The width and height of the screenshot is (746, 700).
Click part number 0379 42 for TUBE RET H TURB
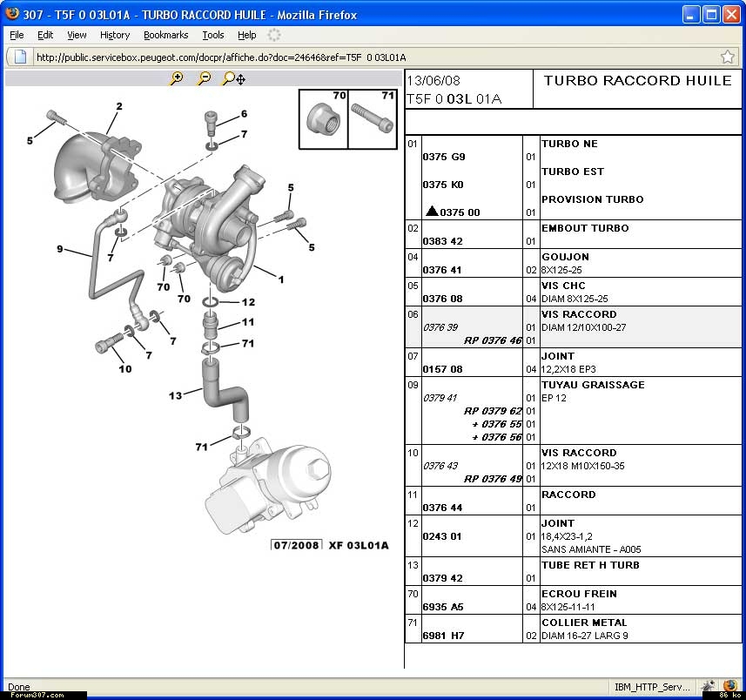[x=443, y=578]
